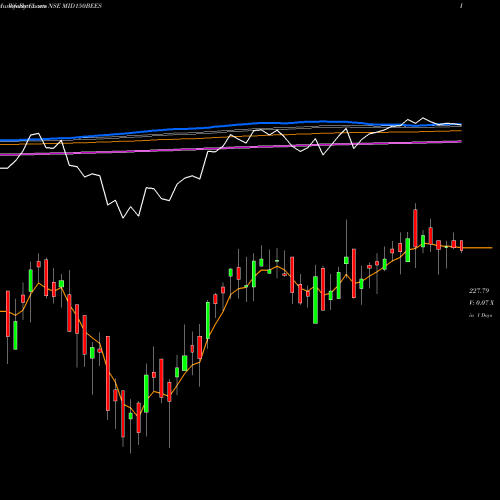Click the V: 0.07 X volume label
The height and width of the screenshot is (500, 500).
[482, 303]
